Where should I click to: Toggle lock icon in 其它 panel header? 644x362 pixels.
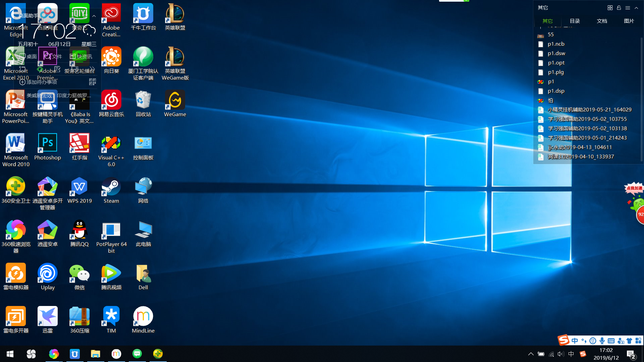click(x=619, y=8)
